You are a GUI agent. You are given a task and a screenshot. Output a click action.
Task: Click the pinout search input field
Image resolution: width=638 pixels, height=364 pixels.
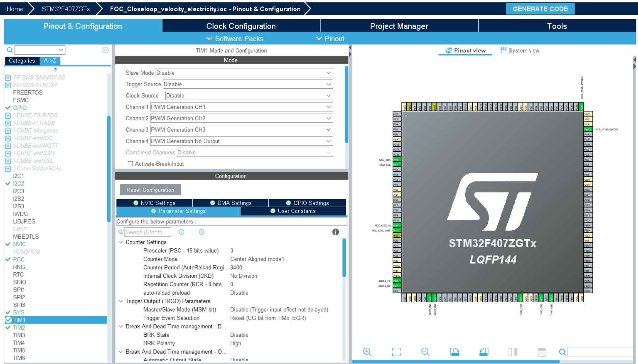[600, 352]
